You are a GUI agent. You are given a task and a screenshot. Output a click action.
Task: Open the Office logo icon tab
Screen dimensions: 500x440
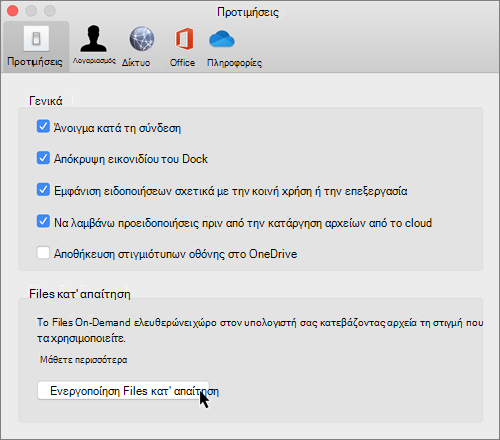(184, 39)
